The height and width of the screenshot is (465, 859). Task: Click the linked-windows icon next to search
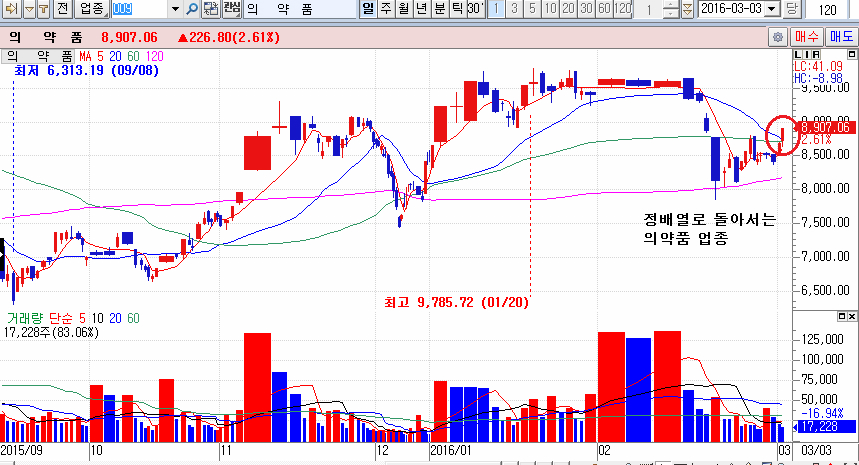[211, 9]
